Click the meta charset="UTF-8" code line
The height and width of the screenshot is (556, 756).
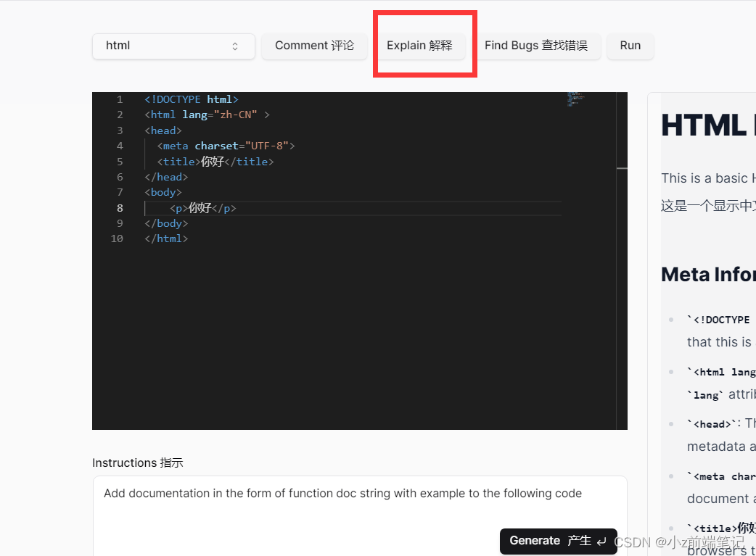point(226,146)
